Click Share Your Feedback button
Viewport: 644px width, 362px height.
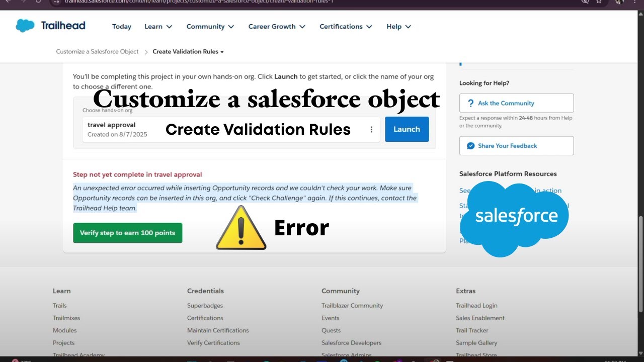516,146
